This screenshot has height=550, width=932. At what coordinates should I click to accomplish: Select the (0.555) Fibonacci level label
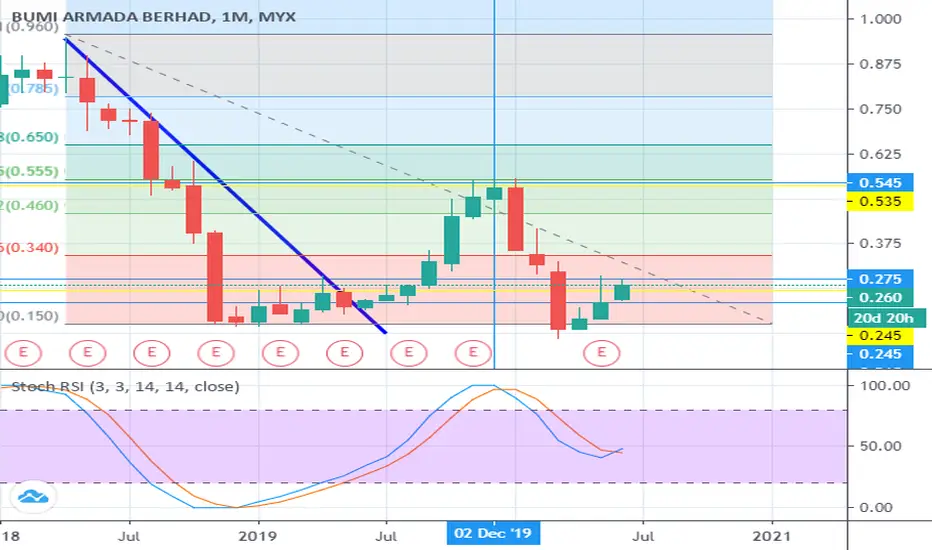pyautogui.click(x=30, y=171)
